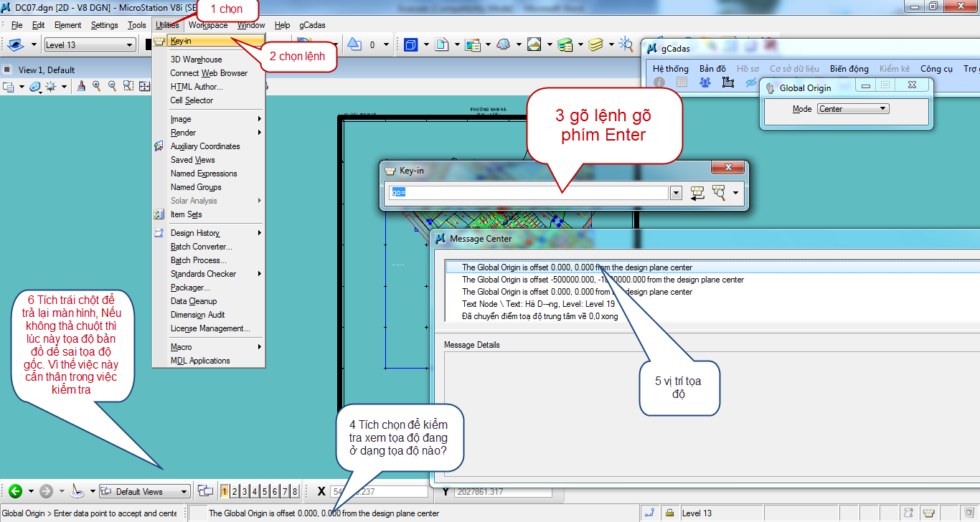
Task: Click the Update View paintbrush icon
Action: (80, 86)
